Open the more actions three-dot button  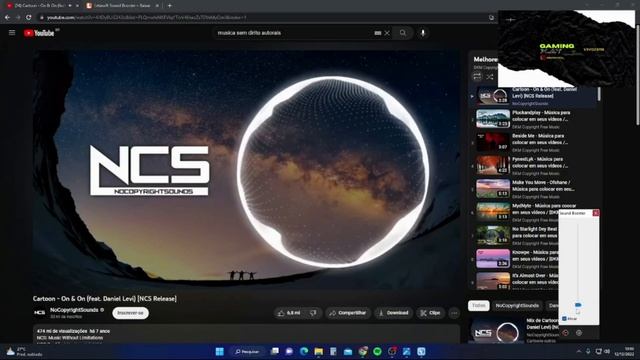pos(454,313)
